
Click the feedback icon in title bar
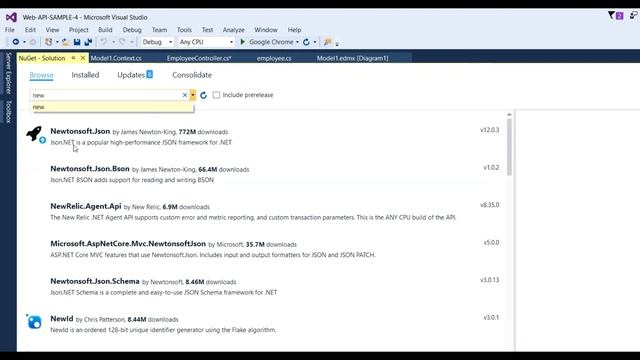(633, 15)
